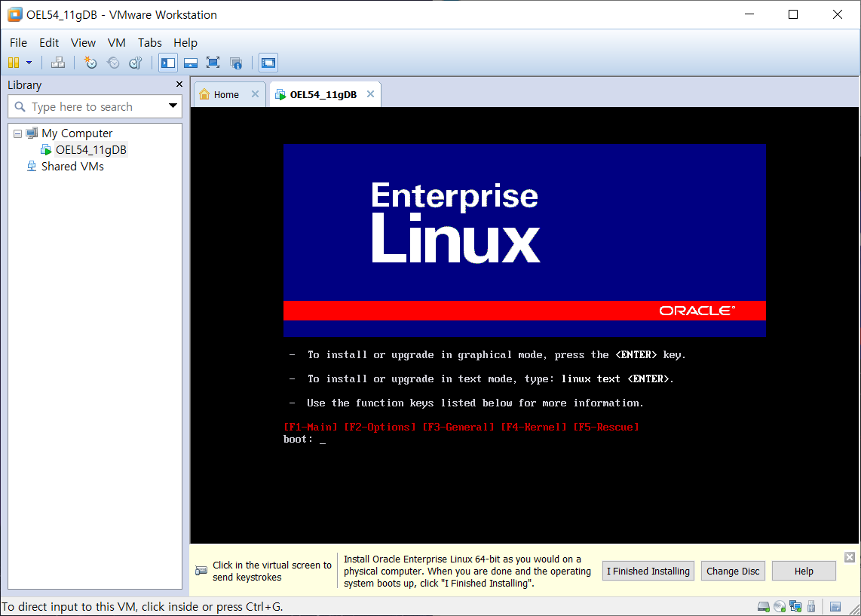Toggle the thumbnail bar view
The height and width of the screenshot is (616, 861).
pyautogui.click(x=191, y=63)
